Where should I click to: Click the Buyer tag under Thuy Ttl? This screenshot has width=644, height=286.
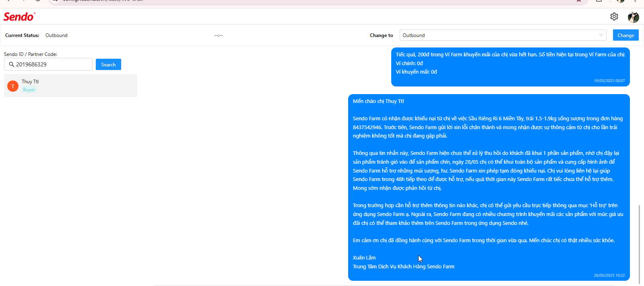tap(29, 90)
